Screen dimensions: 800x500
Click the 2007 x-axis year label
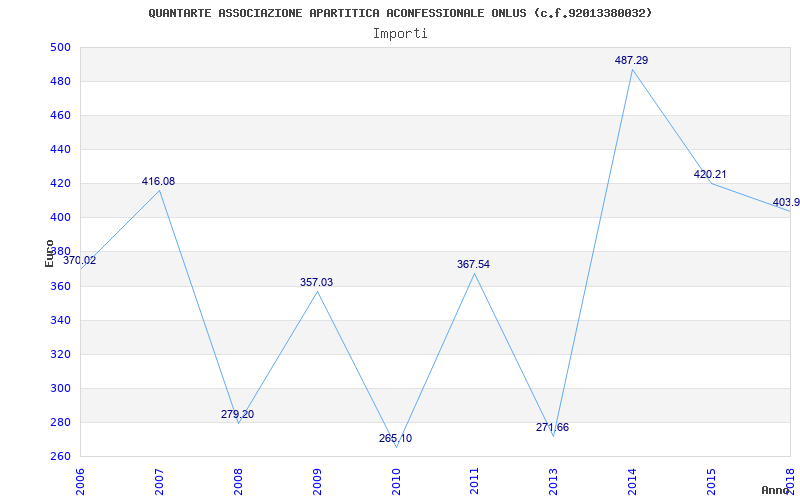[159, 482]
